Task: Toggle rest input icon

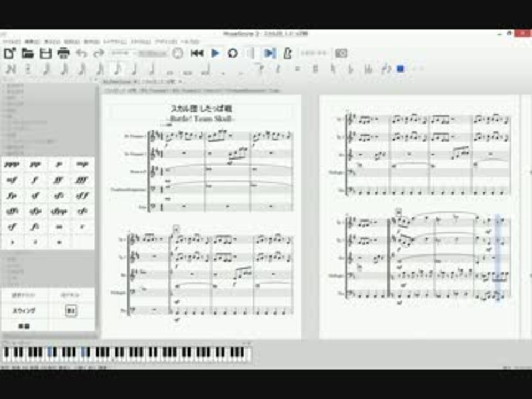Action: [x=278, y=69]
